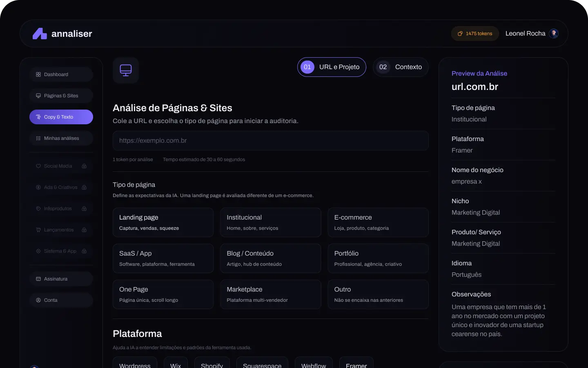Select E-commerce as page type
The height and width of the screenshot is (368, 588).
pos(378,222)
